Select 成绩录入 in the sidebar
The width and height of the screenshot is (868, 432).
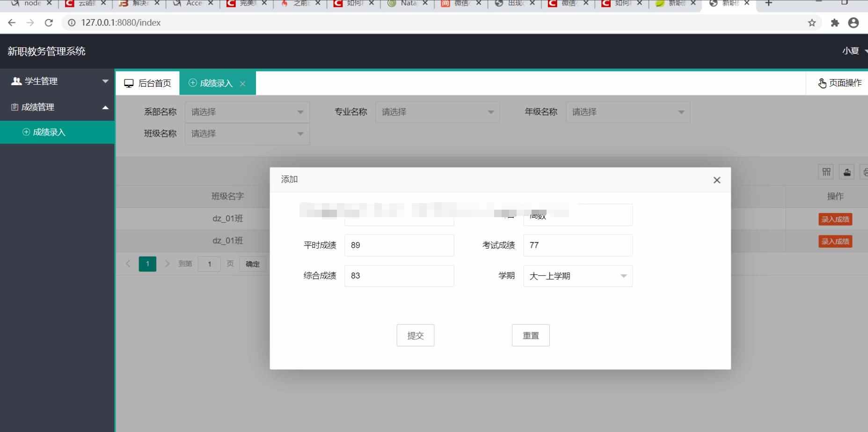(x=57, y=132)
